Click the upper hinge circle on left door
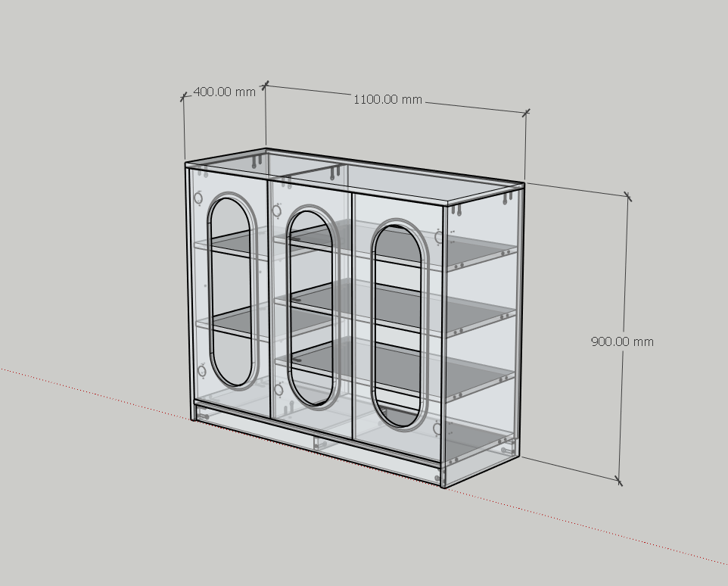 point(198,198)
